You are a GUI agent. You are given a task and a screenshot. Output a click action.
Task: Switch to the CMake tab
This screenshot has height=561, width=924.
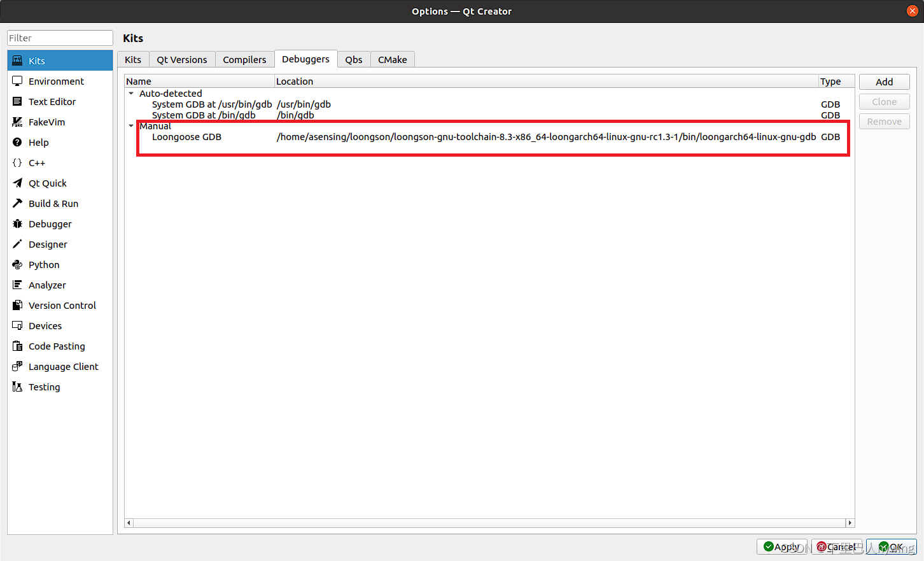393,59
